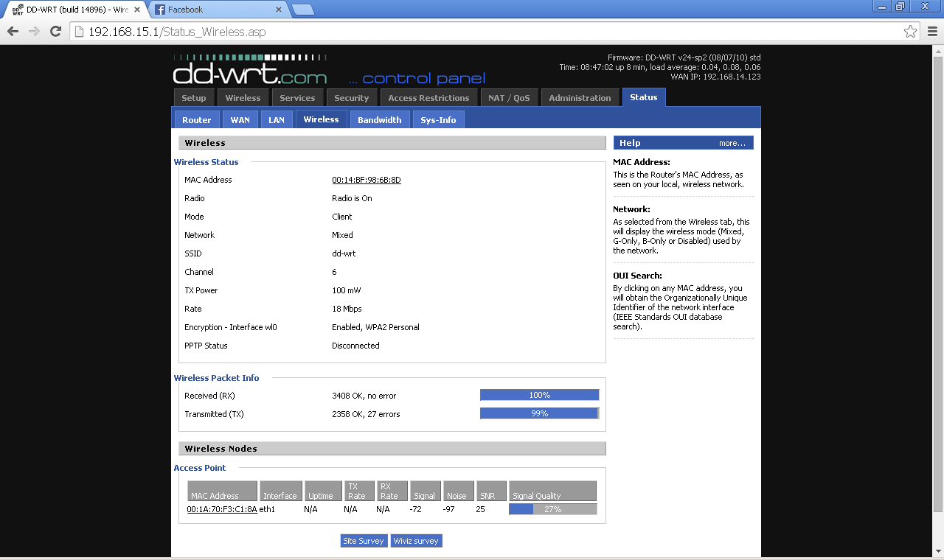The height and width of the screenshot is (560, 944).
Task: Go back with the browser back arrow
Action: pyautogui.click(x=13, y=32)
